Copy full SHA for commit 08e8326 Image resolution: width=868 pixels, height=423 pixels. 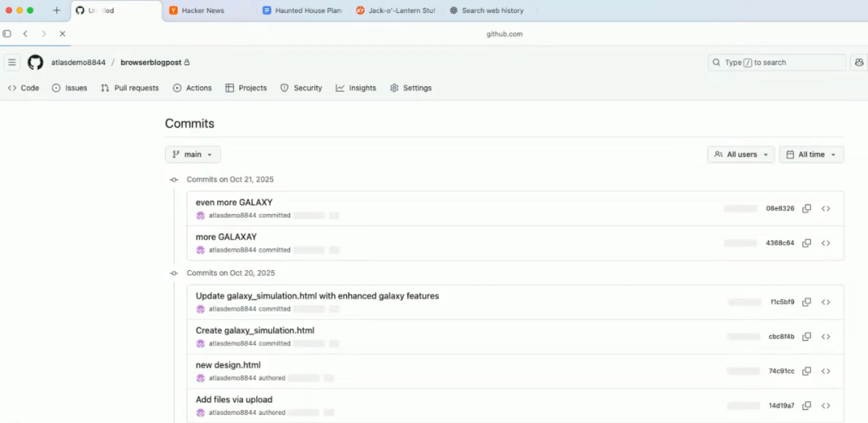click(x=806, y=208)
